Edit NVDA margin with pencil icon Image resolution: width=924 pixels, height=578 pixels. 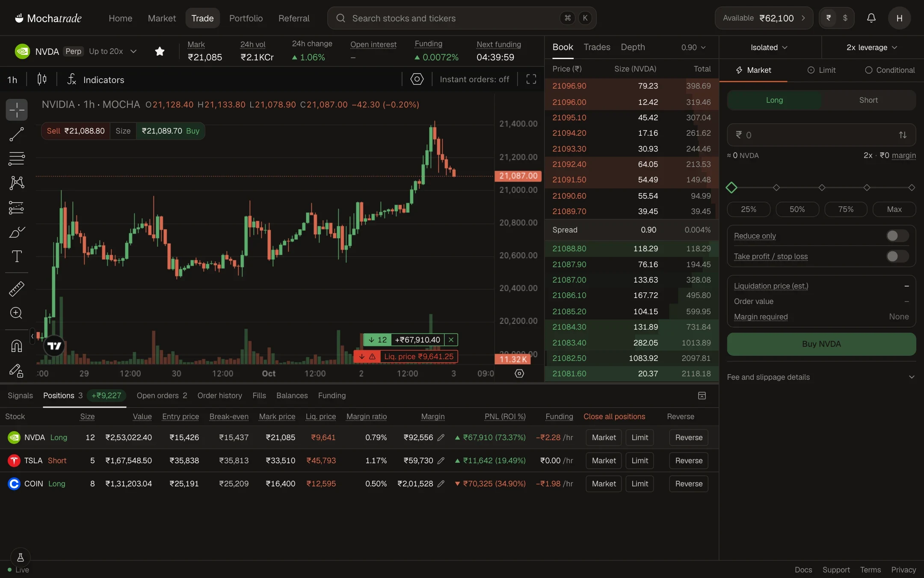tap(441, 438)
